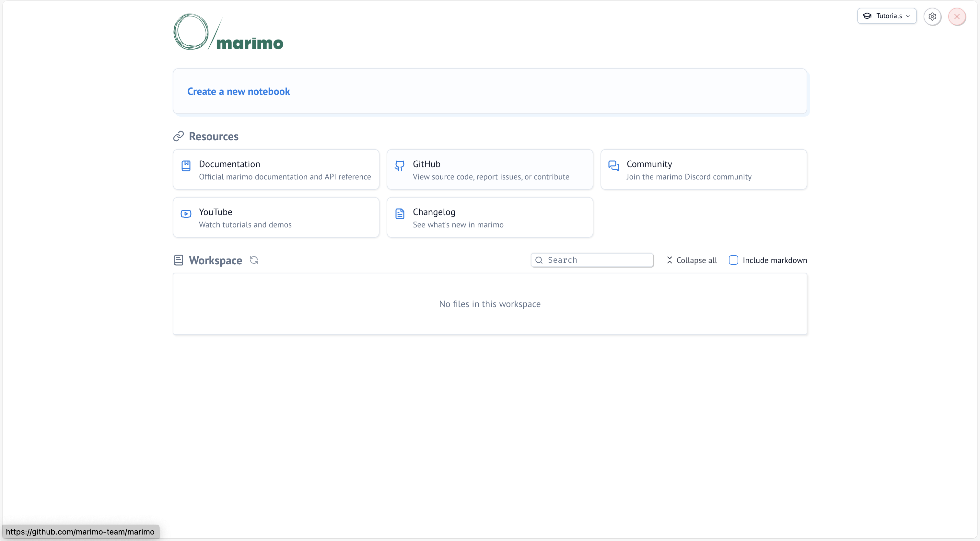Image resolution: width=980 pixels, height=541 pixels.
Task: Click the GitHub octocat icon
Action: tap(400, 166)
